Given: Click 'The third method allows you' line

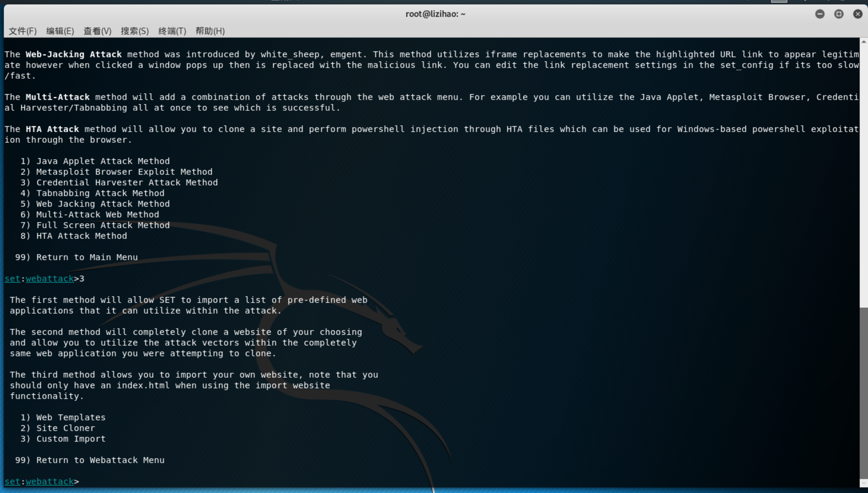Looking at the screenshot, I should (x=194, y=375).
